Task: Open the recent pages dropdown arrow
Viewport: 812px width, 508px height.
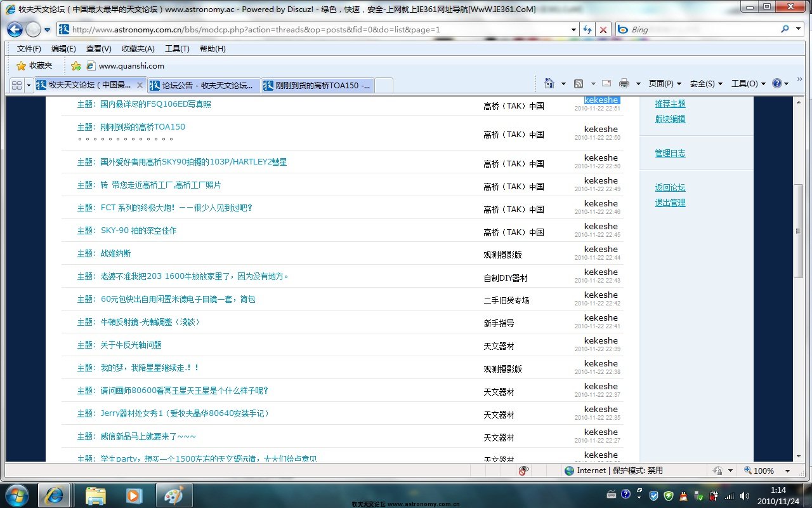Action: pos(47,30)
